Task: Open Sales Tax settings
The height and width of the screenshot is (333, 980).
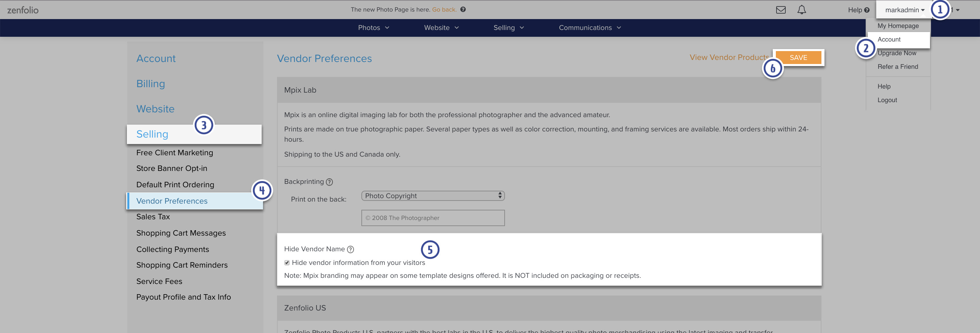Action: (153, 217)
